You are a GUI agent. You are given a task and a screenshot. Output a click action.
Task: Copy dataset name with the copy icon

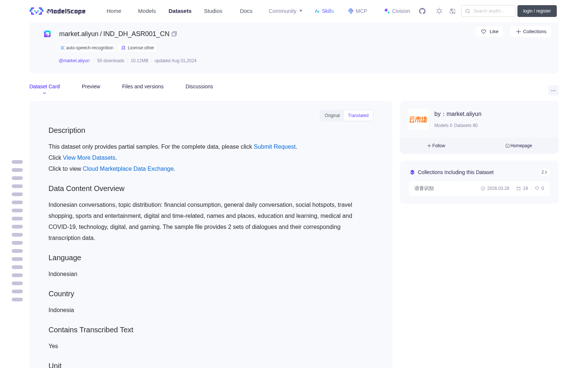(x=174, y=34)
